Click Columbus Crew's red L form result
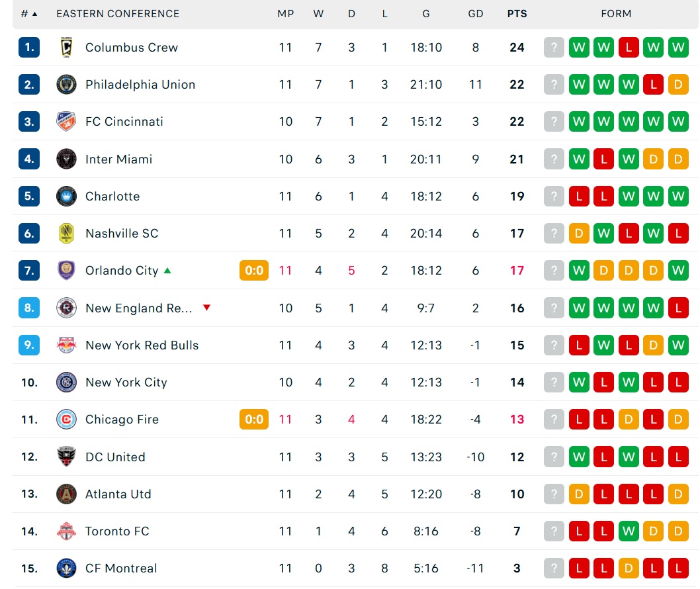 (629, 48)
